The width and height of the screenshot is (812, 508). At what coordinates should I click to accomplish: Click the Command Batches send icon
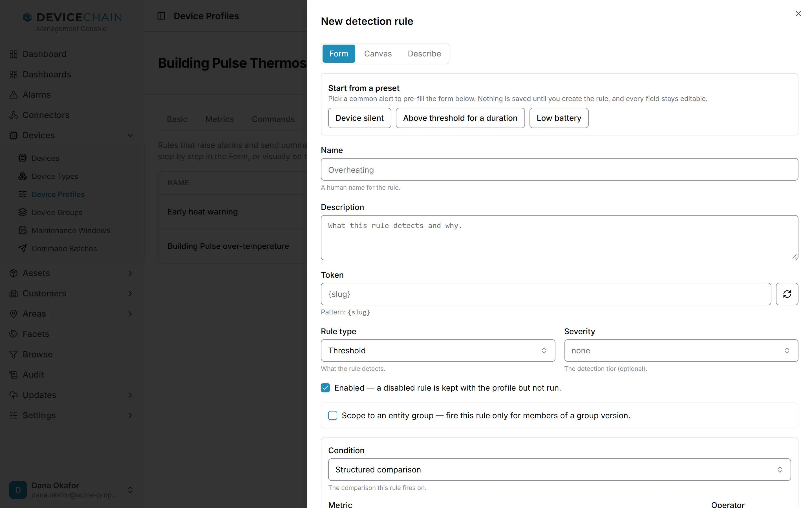tap(23, 249)
